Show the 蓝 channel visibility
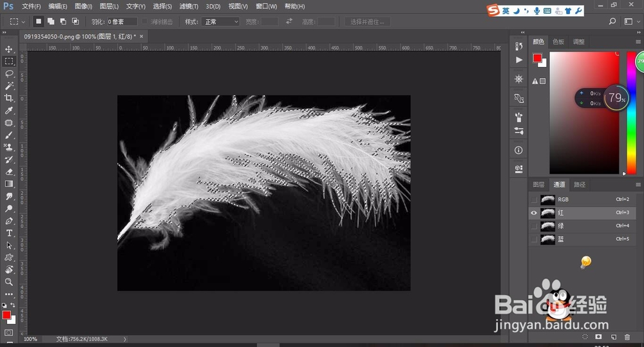The height and width of the screenshot is (347, 644). (534, 239)
